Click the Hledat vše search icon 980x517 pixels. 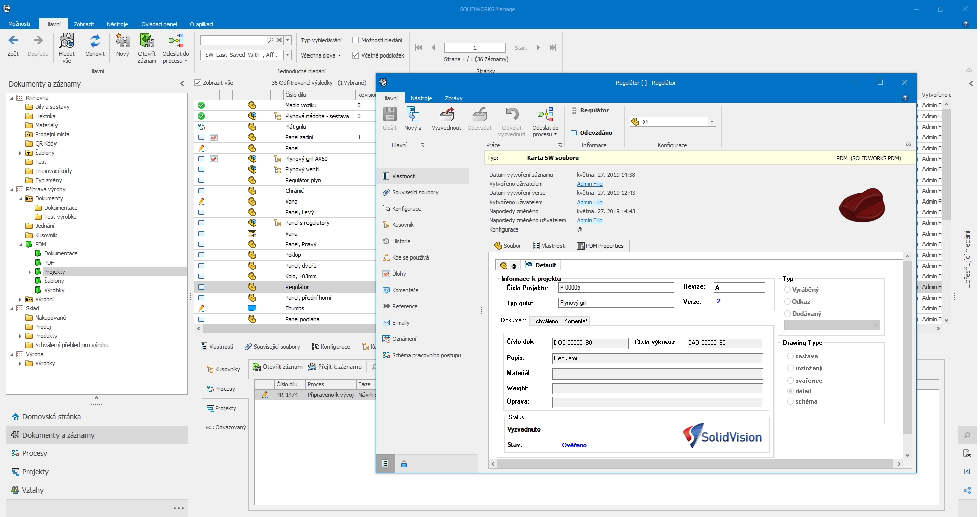(x=67, y=41)
